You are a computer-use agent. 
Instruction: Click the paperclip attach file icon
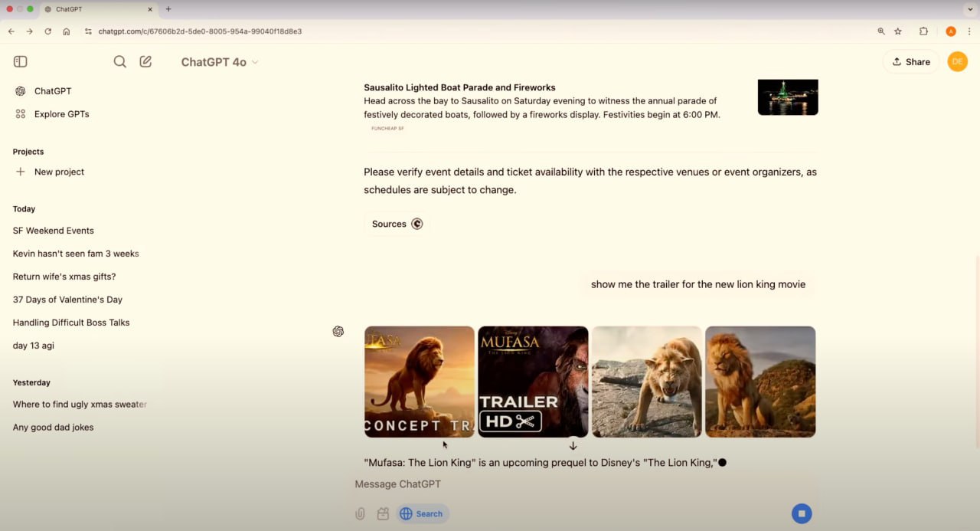[x=360, y=514]
